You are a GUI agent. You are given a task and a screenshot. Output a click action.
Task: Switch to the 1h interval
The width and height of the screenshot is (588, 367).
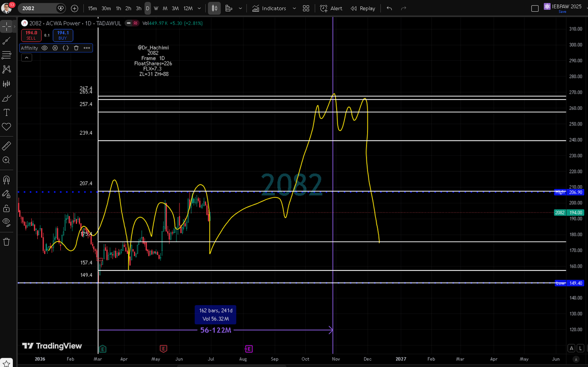pos(119,8)
